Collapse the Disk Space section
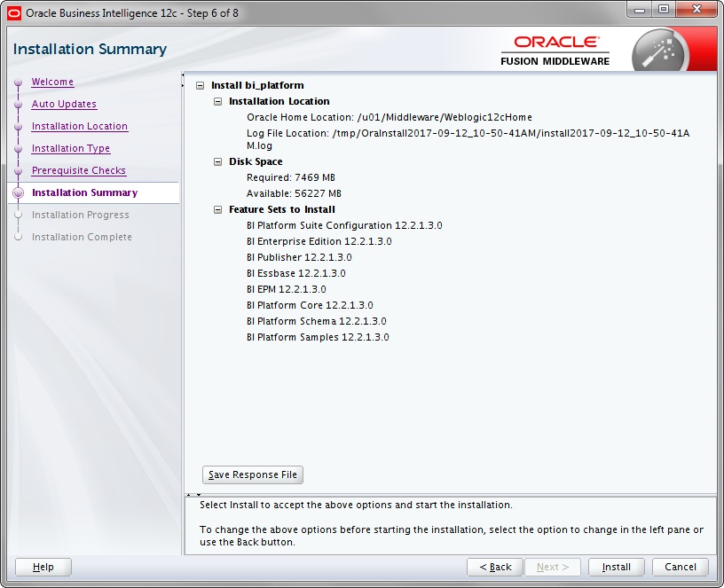 [218, 161]
